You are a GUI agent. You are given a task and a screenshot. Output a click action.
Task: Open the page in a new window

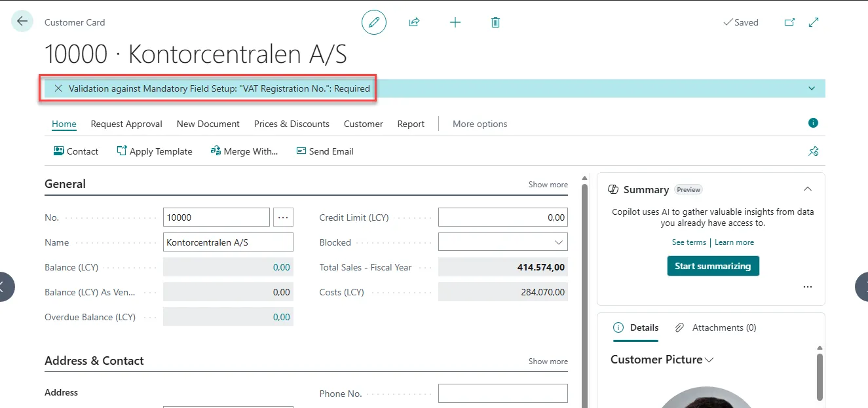coord(789,22)
